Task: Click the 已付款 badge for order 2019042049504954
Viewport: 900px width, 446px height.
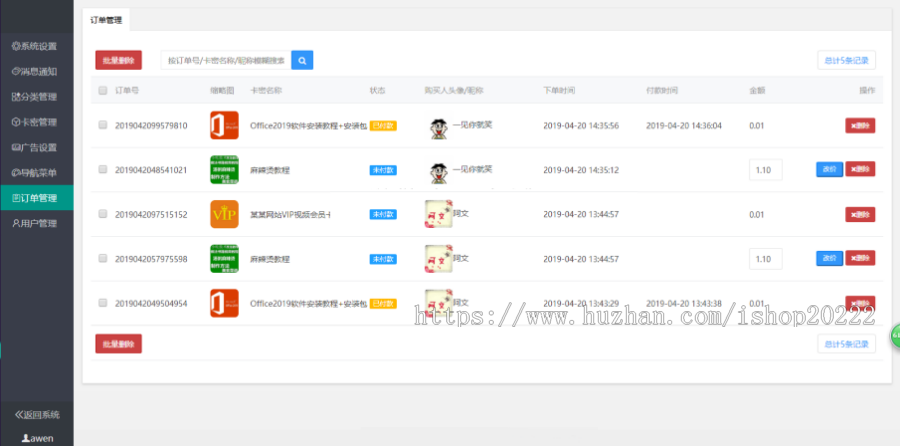Action: click(383, 304)
